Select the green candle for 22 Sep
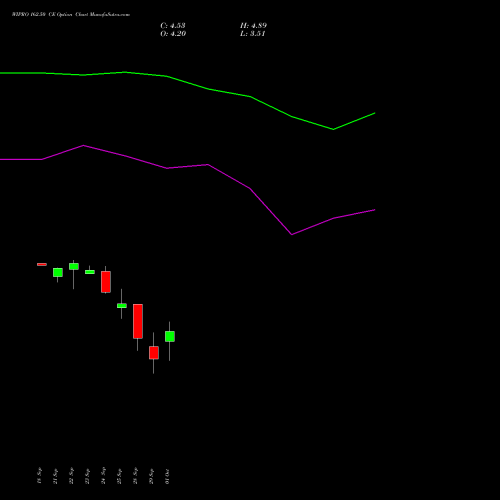The image size is (500, 500). (x=74, y=266)
